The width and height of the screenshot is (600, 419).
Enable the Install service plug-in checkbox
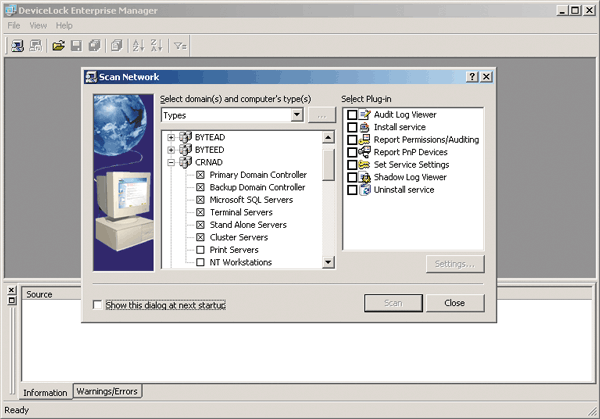point(351,128)
